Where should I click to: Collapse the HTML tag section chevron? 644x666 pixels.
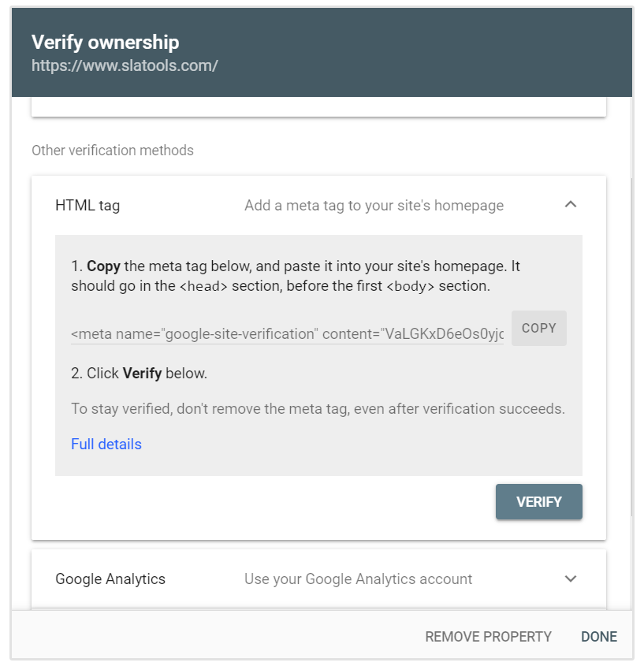click(571, 205)
